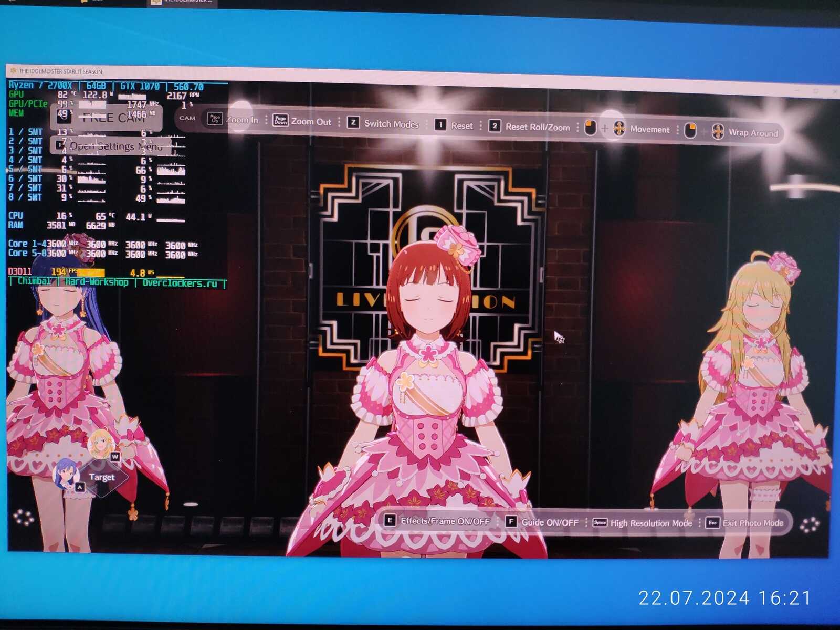Click the mouse icon left of Movement
The height and width of the screenshot is (630, 840).
pos(591,128)
